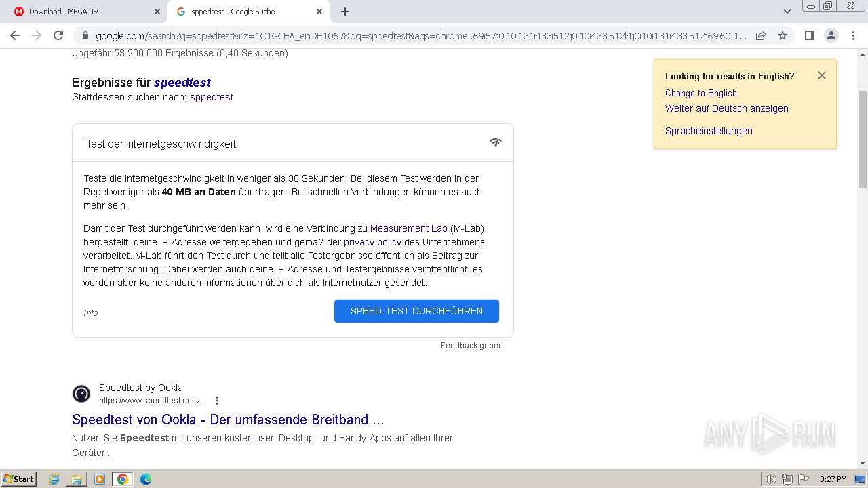
Task: Open the Chrome profile menu
Action: tap(831, 35)
